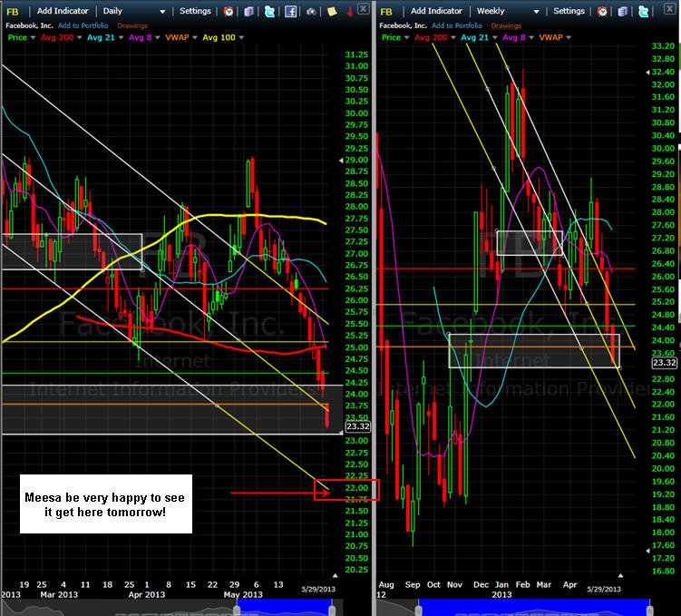This screenshot has width=681, height=616.
Task: Close the Daily chart panel with the X
Action: [363, 8]
